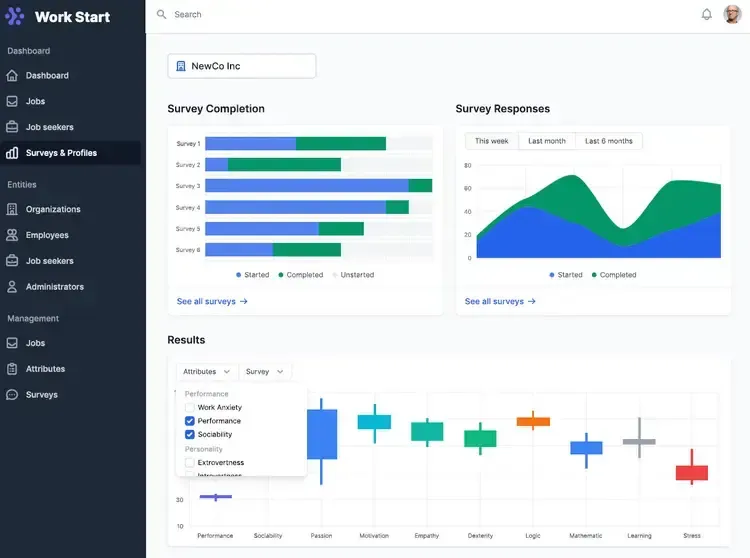750x558 pixels.
Task: Collapse the Attributes dropdown
Action: click(x=207, y=372)
